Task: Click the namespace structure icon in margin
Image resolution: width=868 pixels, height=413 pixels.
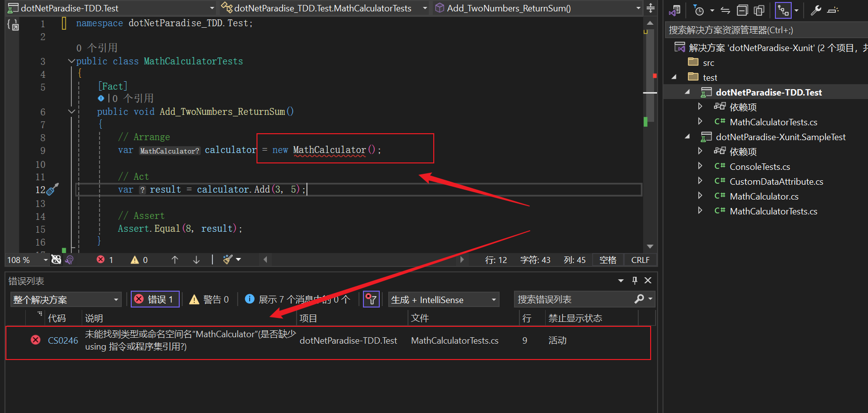Action: (13, 24)
